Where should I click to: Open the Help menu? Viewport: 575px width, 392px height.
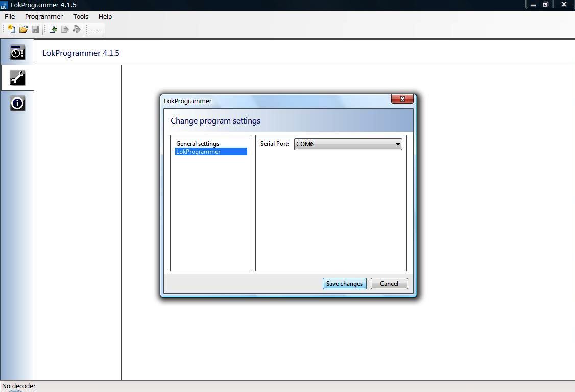pyautogui.click(x=105, y=16)
